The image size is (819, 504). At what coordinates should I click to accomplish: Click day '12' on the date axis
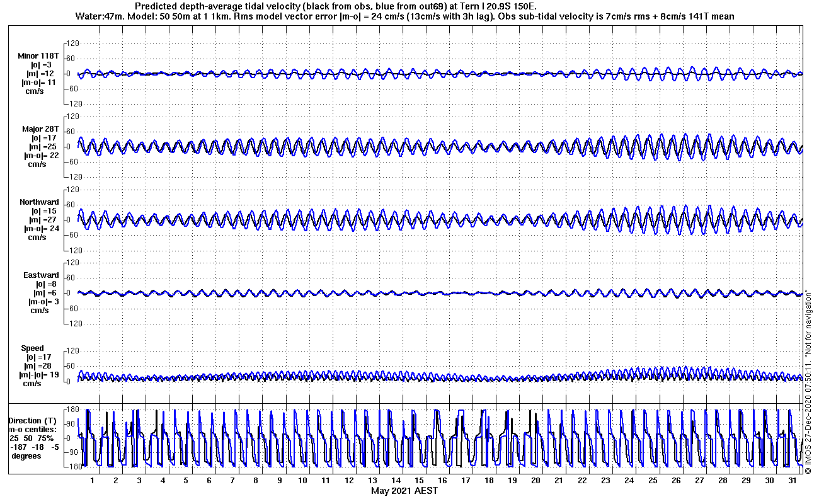[348, 480]
